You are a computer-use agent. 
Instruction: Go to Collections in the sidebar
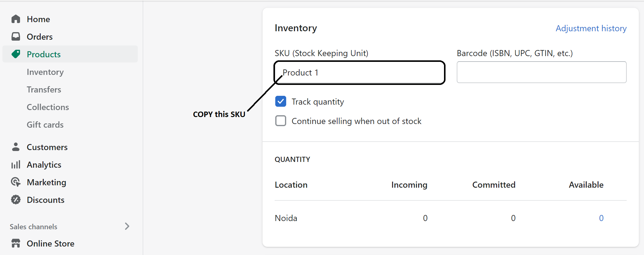pyautogui.click(x=48, y=107)
